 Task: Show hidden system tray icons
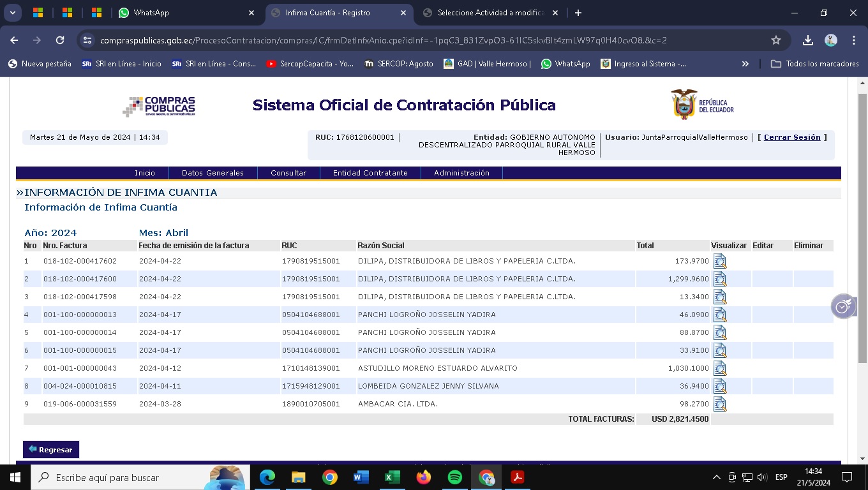pyautogui.click(x=716, y=477)
